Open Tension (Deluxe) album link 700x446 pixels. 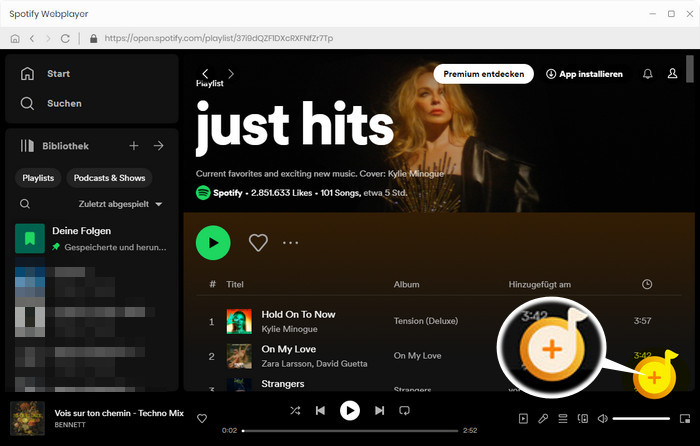tap(426, 321)
